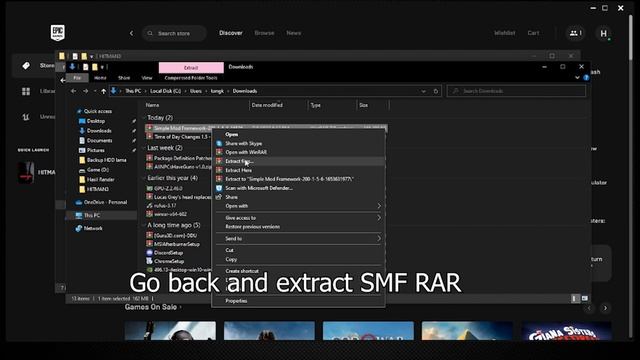Select Game (D:) in the navigation pane

click(98, 170)
